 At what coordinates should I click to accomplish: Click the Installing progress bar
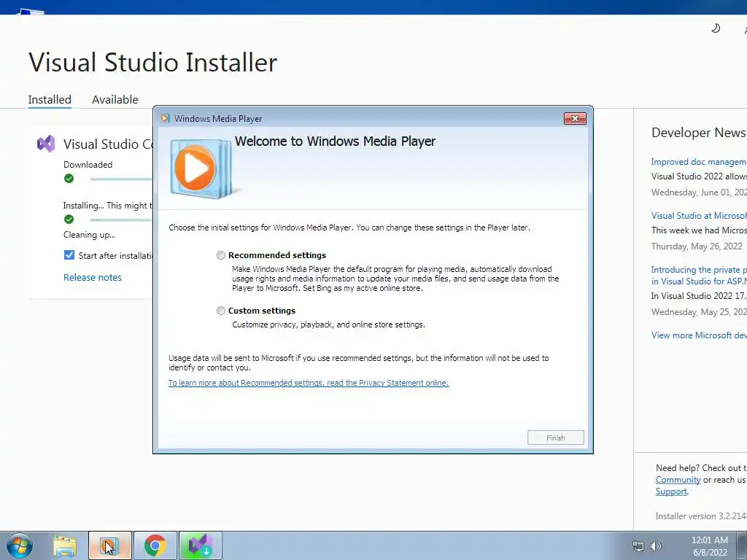(121, 219)
